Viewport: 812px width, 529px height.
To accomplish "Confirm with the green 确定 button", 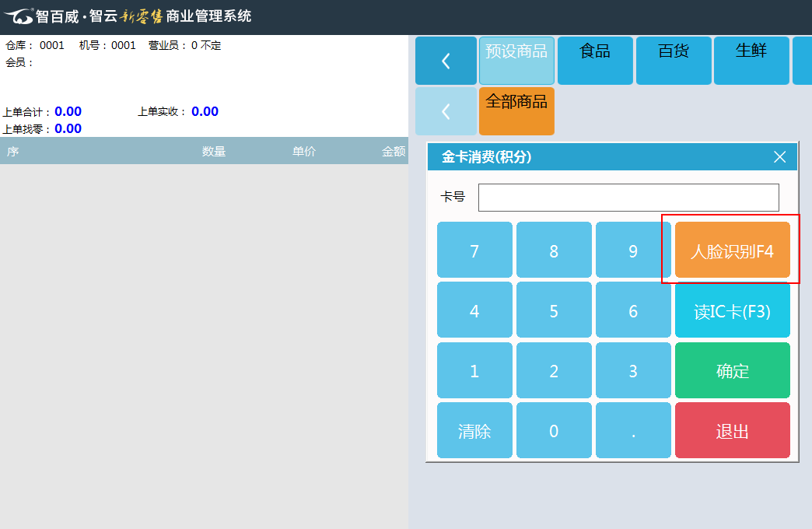I will (x=732, y=371).
